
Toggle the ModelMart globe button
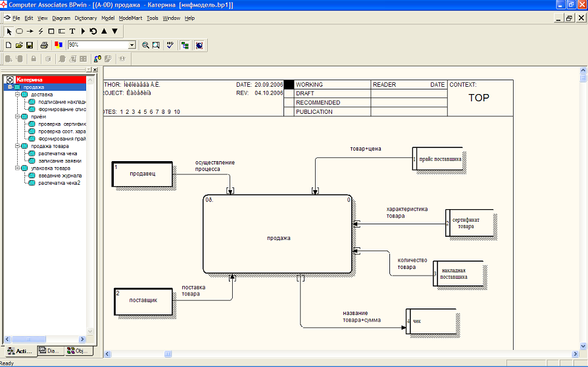[199, 45]
